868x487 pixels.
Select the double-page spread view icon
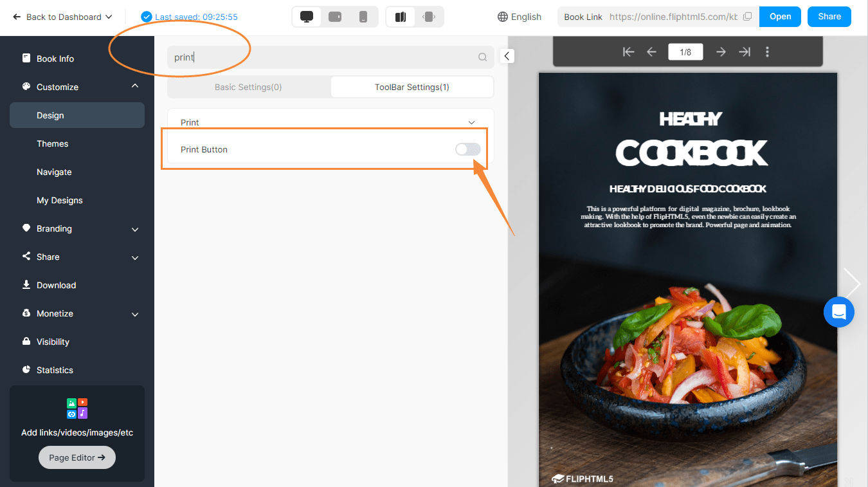click(400, 16)
